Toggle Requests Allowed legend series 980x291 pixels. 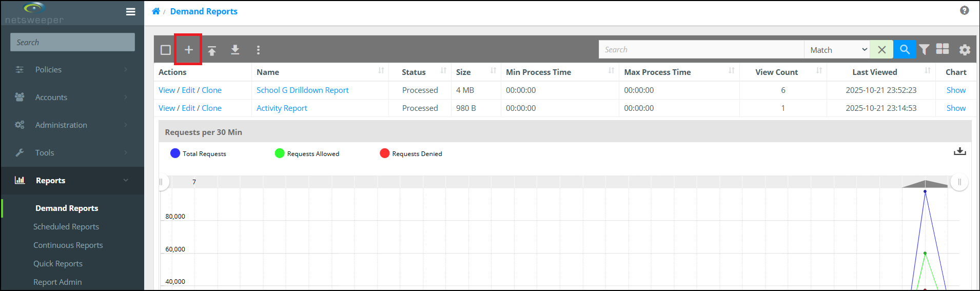coord(307,153)
